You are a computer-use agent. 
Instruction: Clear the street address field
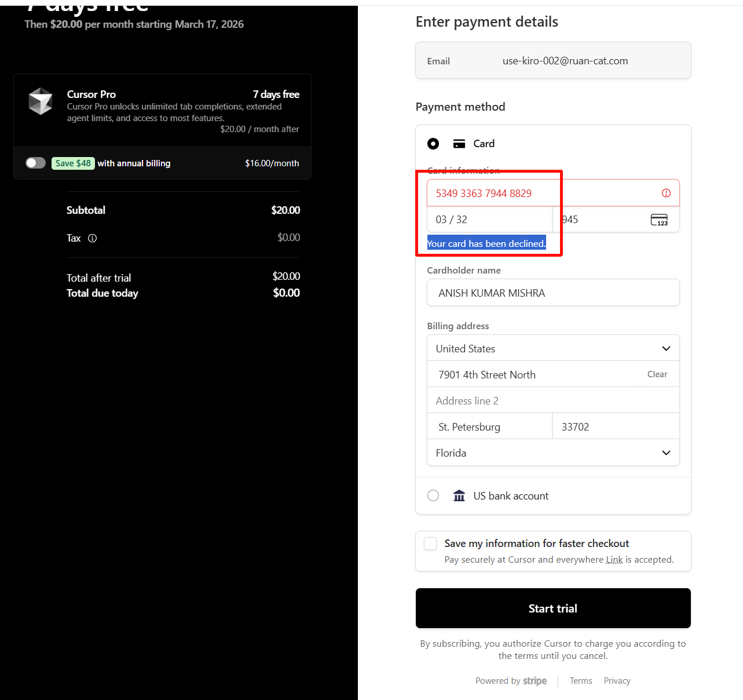coord(657,374)
